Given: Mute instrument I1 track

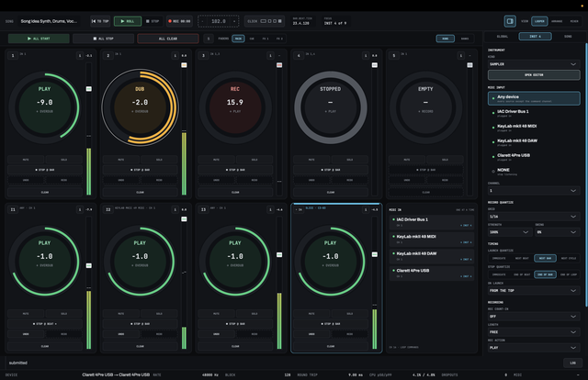Looking at the screenshot, I should click(26, 313).
